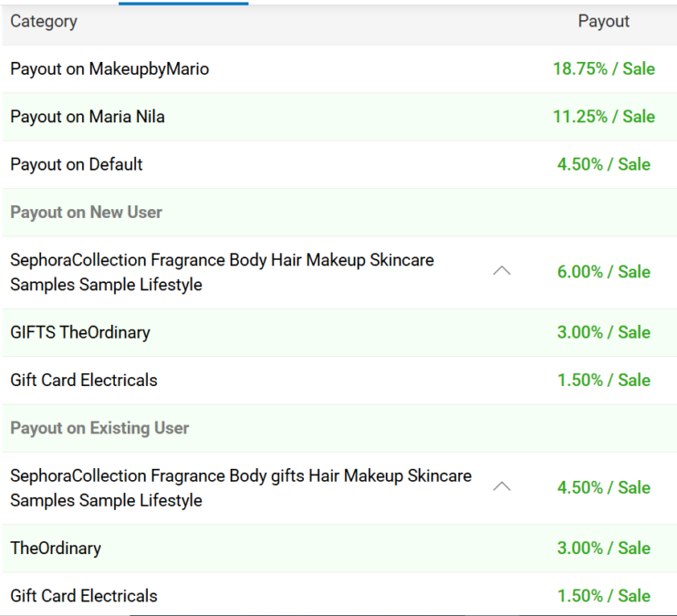Click Gift Card Electricals under Existing User
Image resolution: width=677 pixels, height=616 pixels.
pyautogui.click(x=84, y=596)
